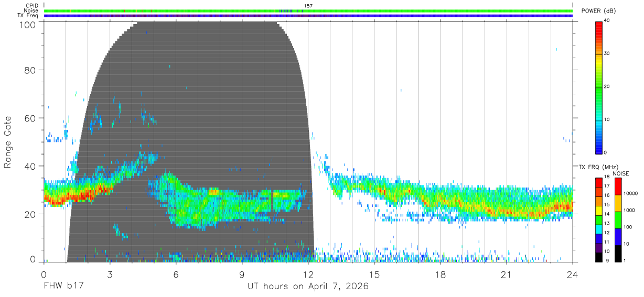Image resolution: width=644 pixels, height=297 pixels.
Task: Click the frequency scale value 18
Action: [x=608, y=177]
